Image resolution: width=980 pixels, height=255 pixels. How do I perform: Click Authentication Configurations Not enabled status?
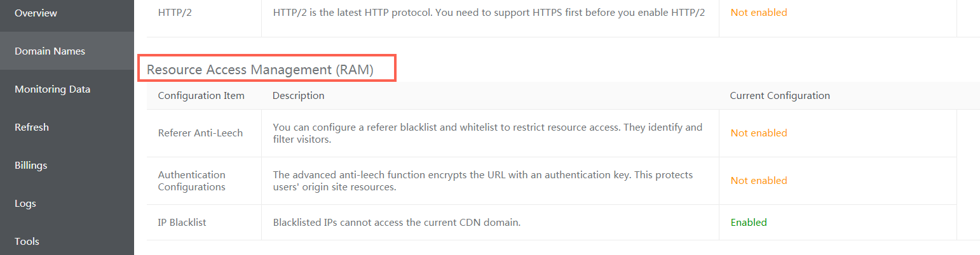pyautogui.click(x=758, y=181)
